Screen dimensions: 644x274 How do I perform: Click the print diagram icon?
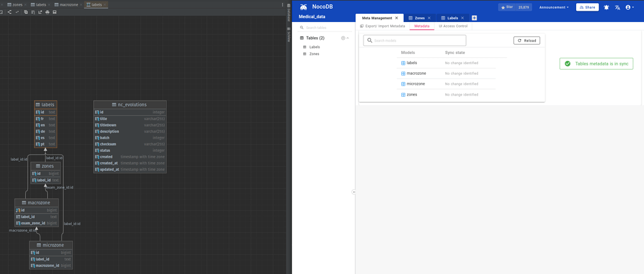(47, 12)
